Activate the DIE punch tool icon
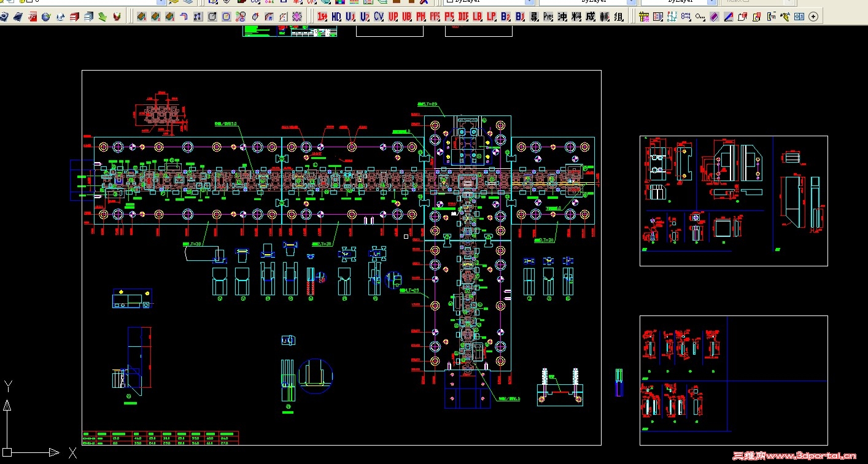The image size is (868, 464). (462, 17)
